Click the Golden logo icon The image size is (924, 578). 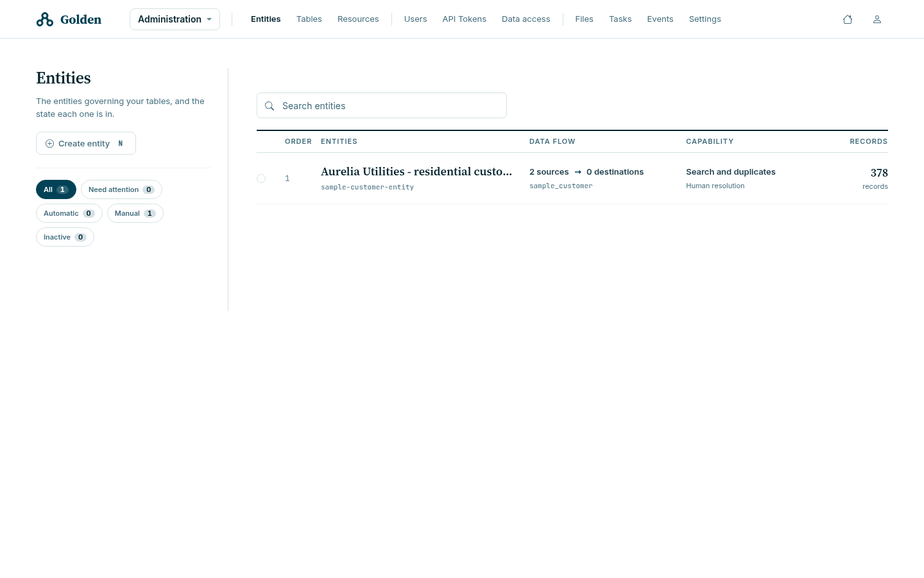(45, 19)
